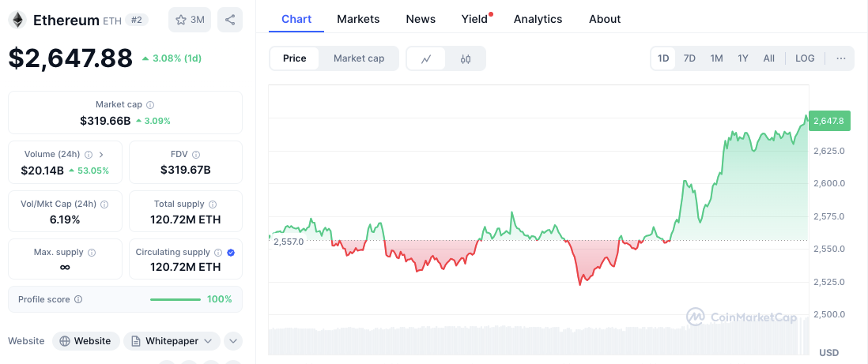Click the Max. supply info icon
This screenshot has width=868, height=364.
(92, 253)
